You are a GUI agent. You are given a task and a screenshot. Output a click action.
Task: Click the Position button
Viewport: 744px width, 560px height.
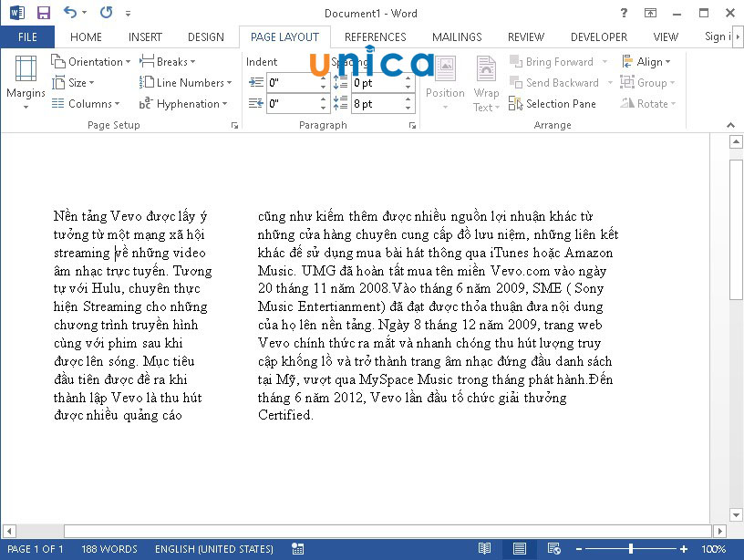[445, 83]
